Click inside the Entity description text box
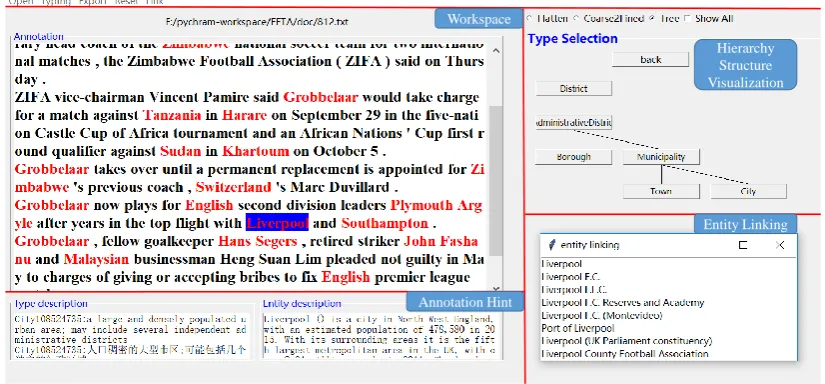Screen dimensions: 825x384 [x=379, y=336]
